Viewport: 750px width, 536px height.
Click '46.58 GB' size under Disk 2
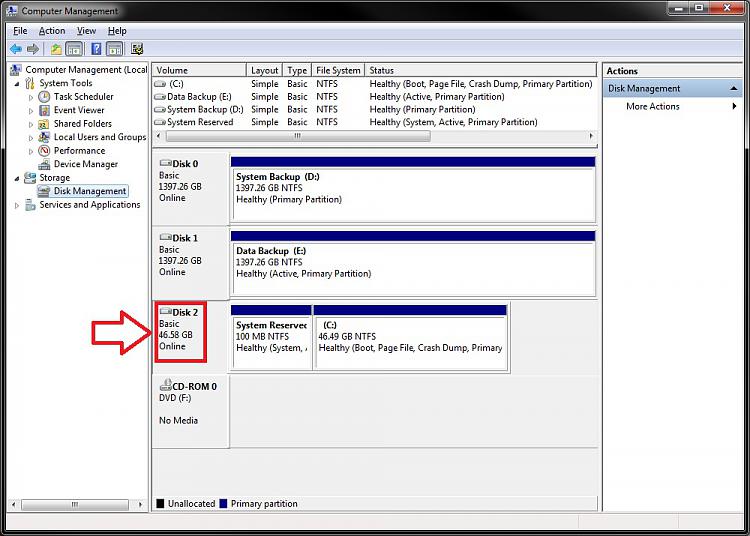(176, 335)
